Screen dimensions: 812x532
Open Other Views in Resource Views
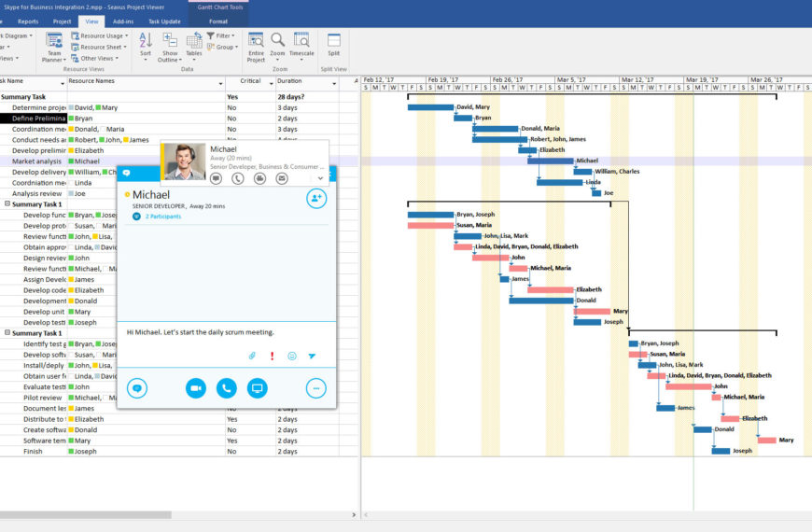pyautogui.click(x=95, y=59)
